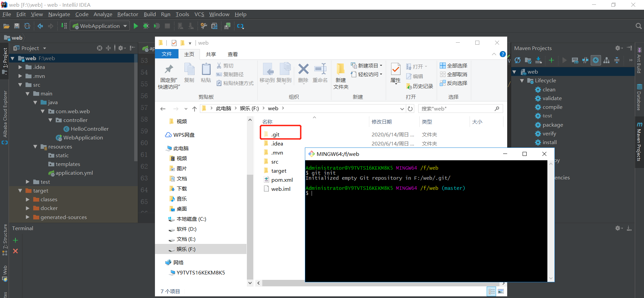Open Search Everywhere magnifier icon

pyautogui.click(x=639, y=26)
